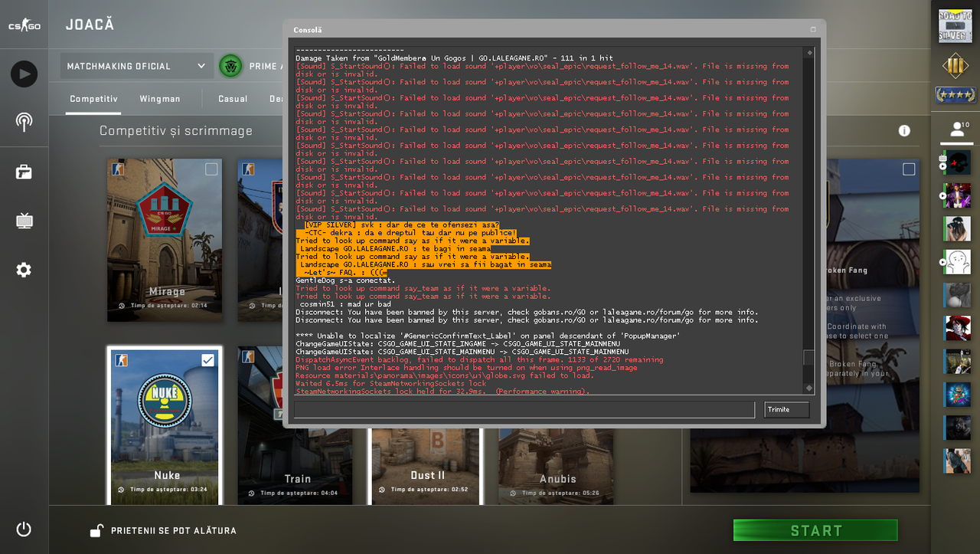
Task: Click the CS:GO operator badge on the Nuke card
Action: (121, 360)
